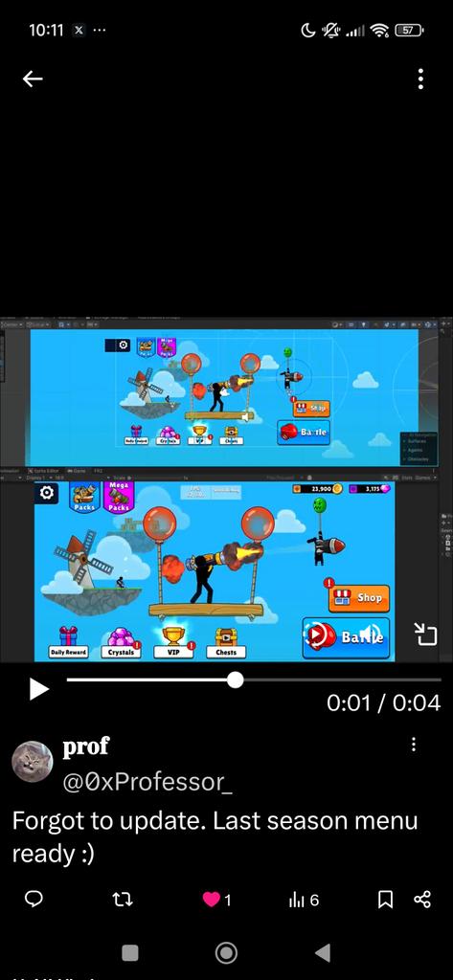Image resolution: width=453 pixels, height=980 pixels.
Task: View post analytics showing 6 views
Action: click(x=305, y=900)
